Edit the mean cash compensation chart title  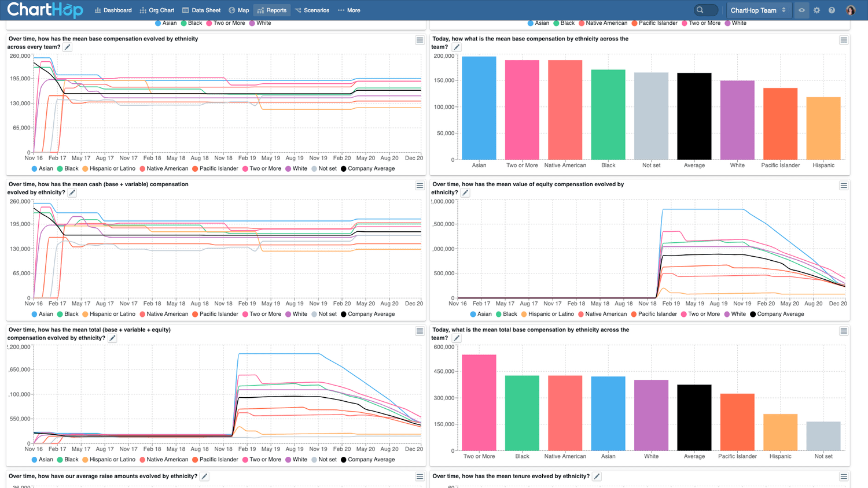[72, 193]
